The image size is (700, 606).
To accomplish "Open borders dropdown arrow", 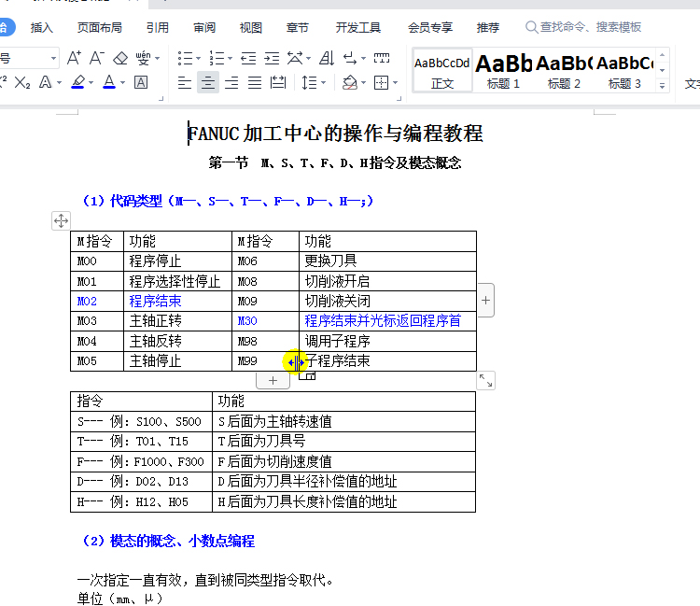I will tap(395, 83).
